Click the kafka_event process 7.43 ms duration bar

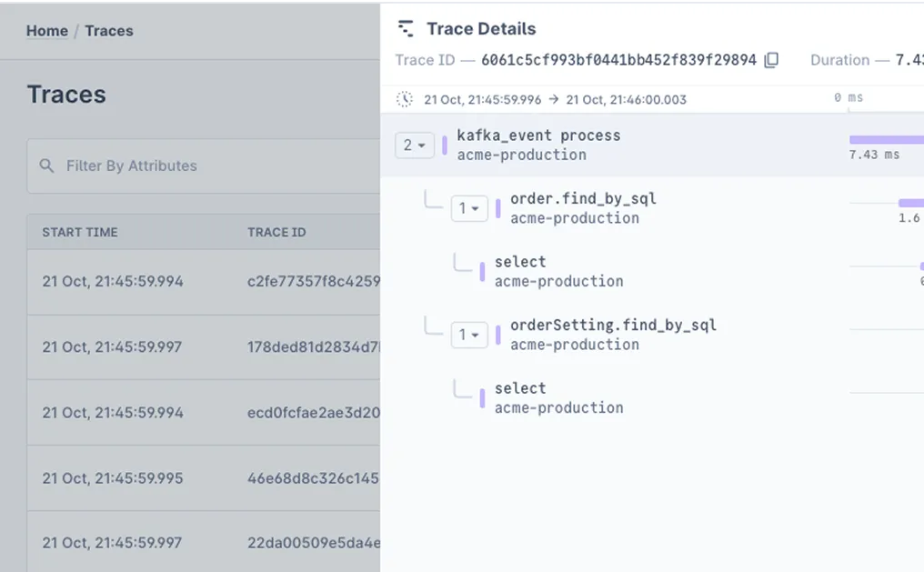click(887, 140)
